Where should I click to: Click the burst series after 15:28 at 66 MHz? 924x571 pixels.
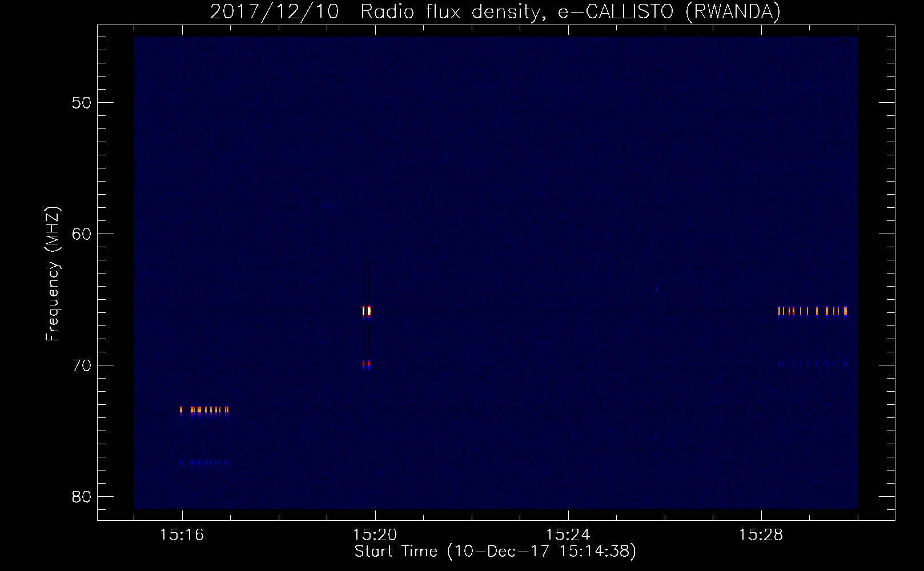pos(813,311)
